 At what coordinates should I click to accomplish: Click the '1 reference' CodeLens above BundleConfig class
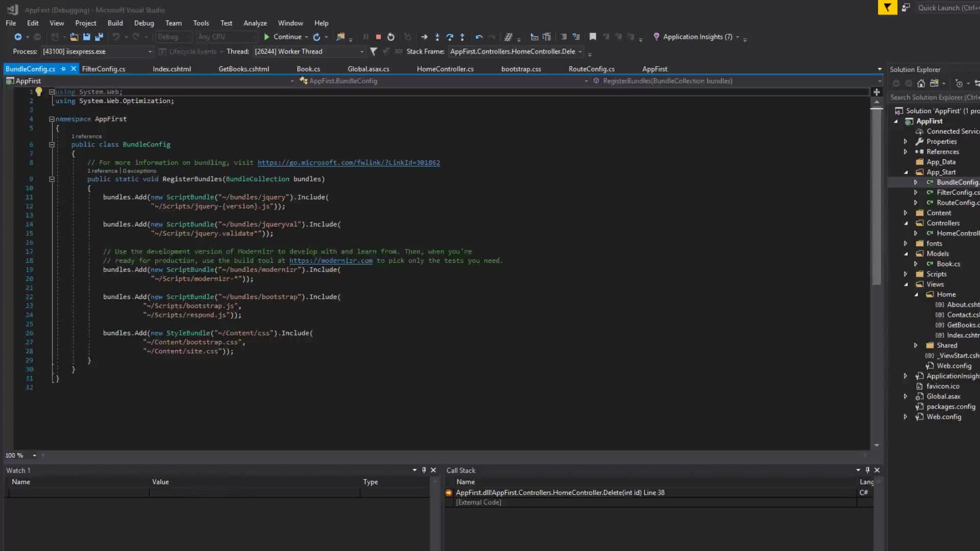tap(86, 136)
